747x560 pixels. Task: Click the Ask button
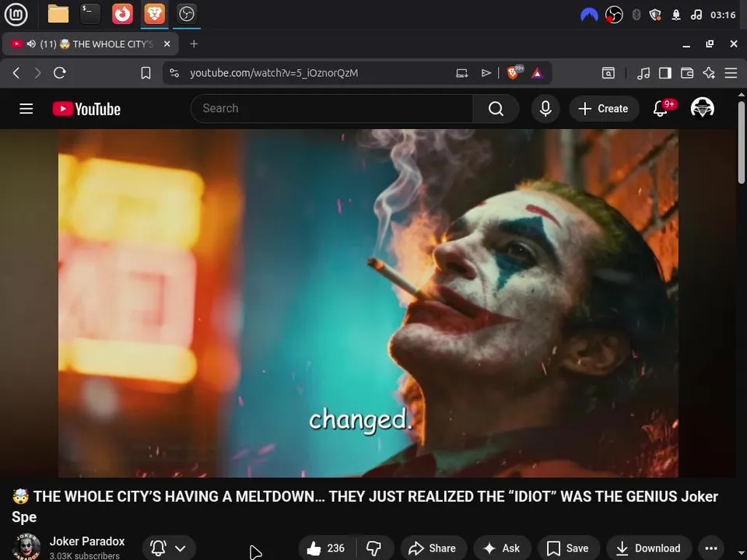click(502, 548)
